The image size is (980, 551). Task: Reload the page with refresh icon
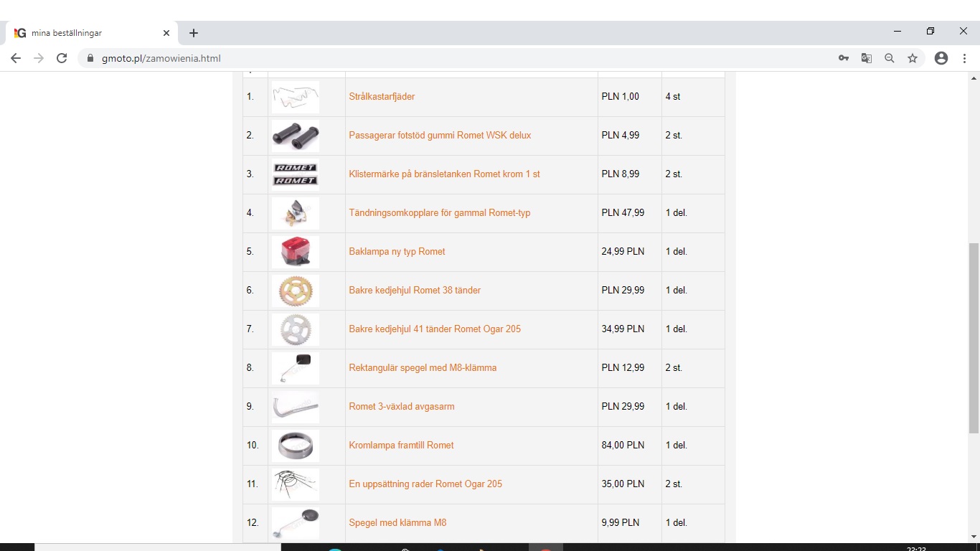(62, 58)
